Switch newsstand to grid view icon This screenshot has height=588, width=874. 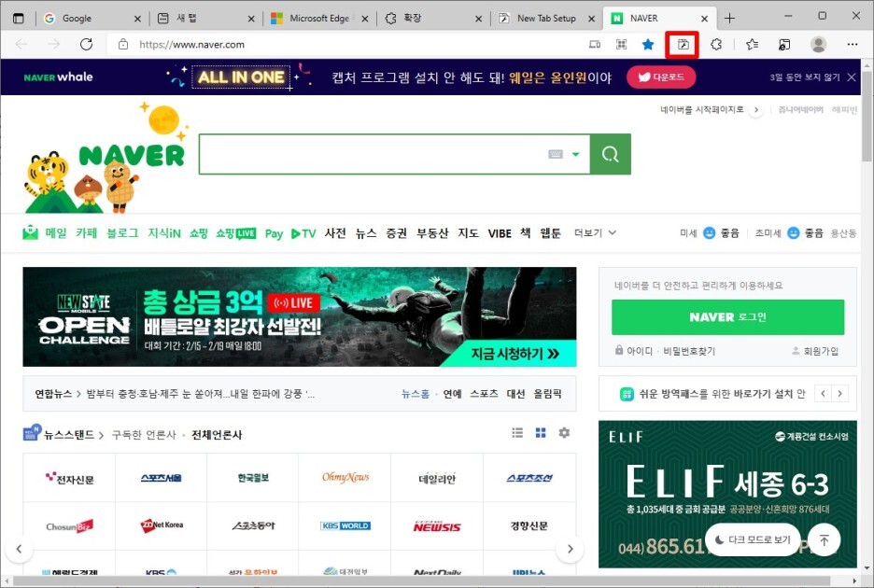[x=541, y=433]
